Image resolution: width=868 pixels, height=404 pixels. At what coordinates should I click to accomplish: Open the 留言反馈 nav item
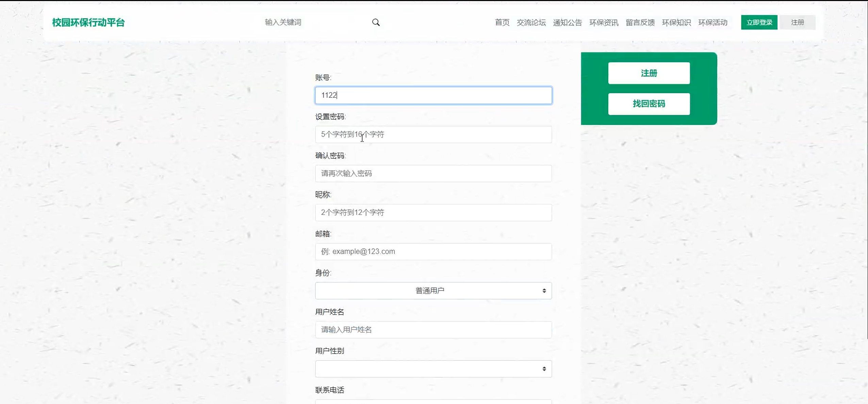click(x=640, y=22)
